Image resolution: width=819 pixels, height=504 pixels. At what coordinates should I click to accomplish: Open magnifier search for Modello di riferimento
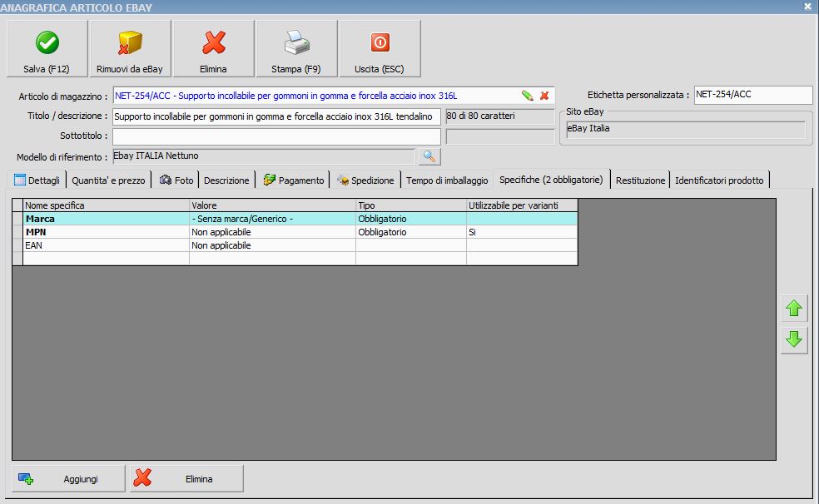(x=429, y=156)
